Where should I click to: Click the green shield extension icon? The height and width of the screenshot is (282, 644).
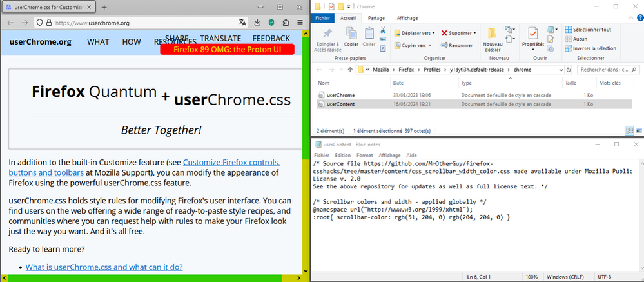pos(271,22)
